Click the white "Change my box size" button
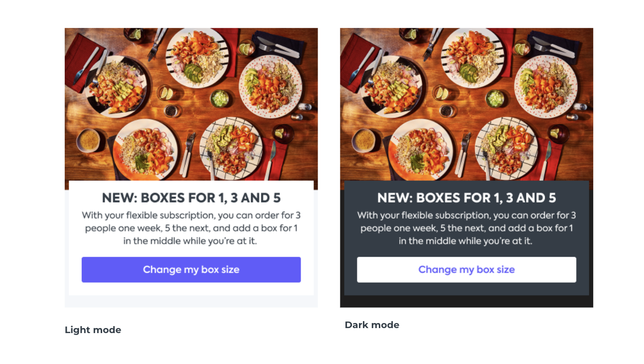Viewport: 644px width, 364px height. point(466,270)
